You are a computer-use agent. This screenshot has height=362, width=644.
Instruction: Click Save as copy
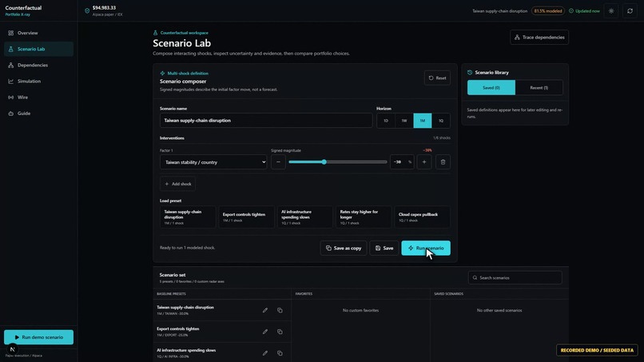point(344,249)
